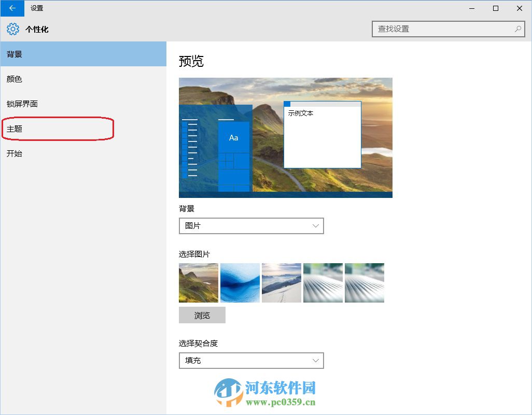Click the 浏览 button to browse images
Screen dimensions: 532x415
click(202, 315)
